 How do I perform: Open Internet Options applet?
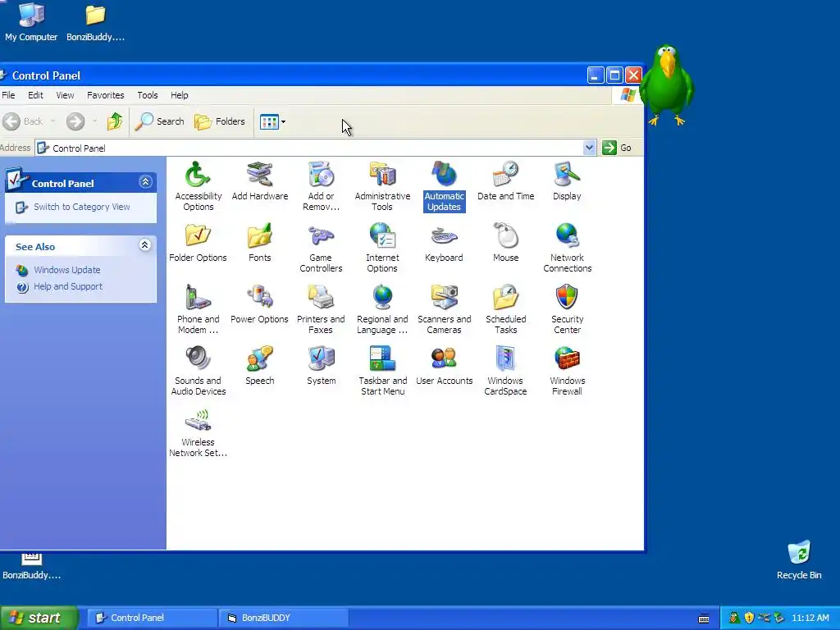[x=382, y=248]
